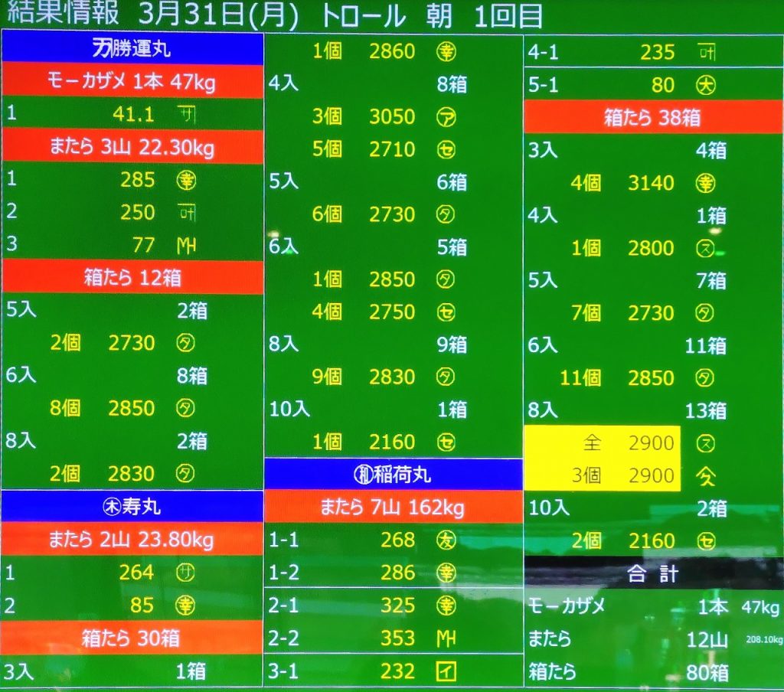Click the circled セ mark beside 2710
The height and width of the screenshot is (692, 784).
pos(446,150)
